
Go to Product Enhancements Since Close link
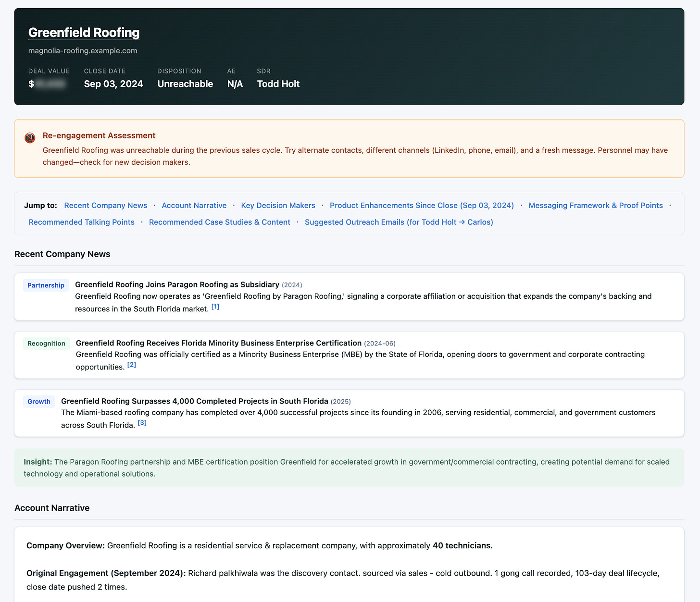point(422,206)
